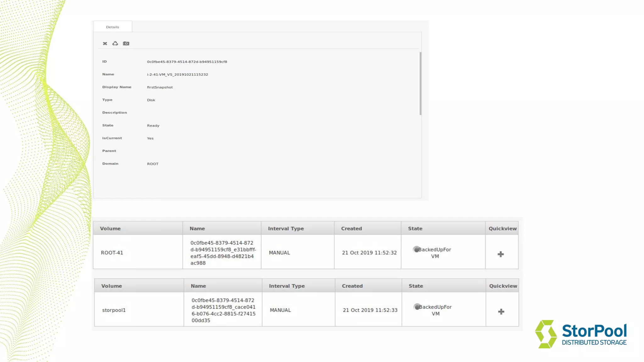The image size is (644, 362).
Task: Sort first table by Volume header
Action: pyautogui.click(x=110, y=228)
